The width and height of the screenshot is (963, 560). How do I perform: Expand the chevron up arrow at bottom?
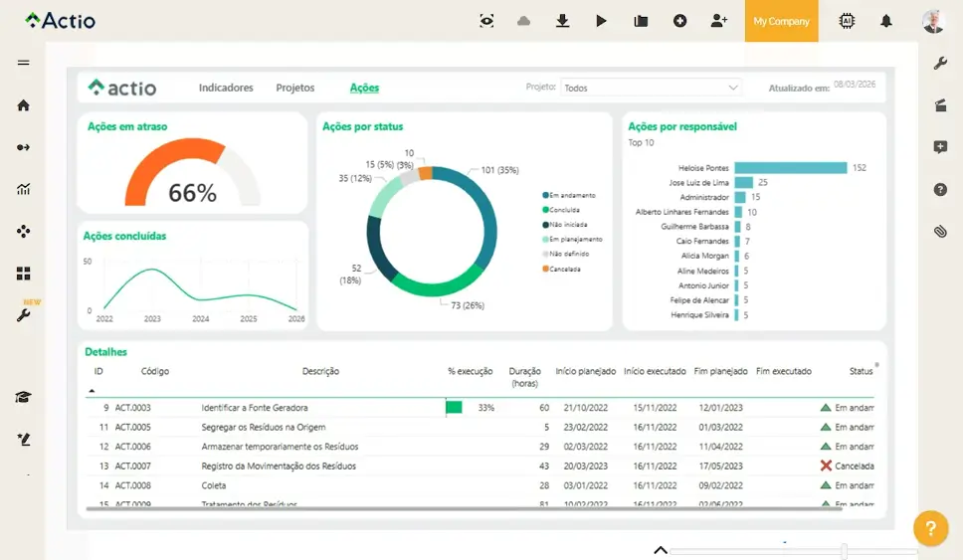660,550
